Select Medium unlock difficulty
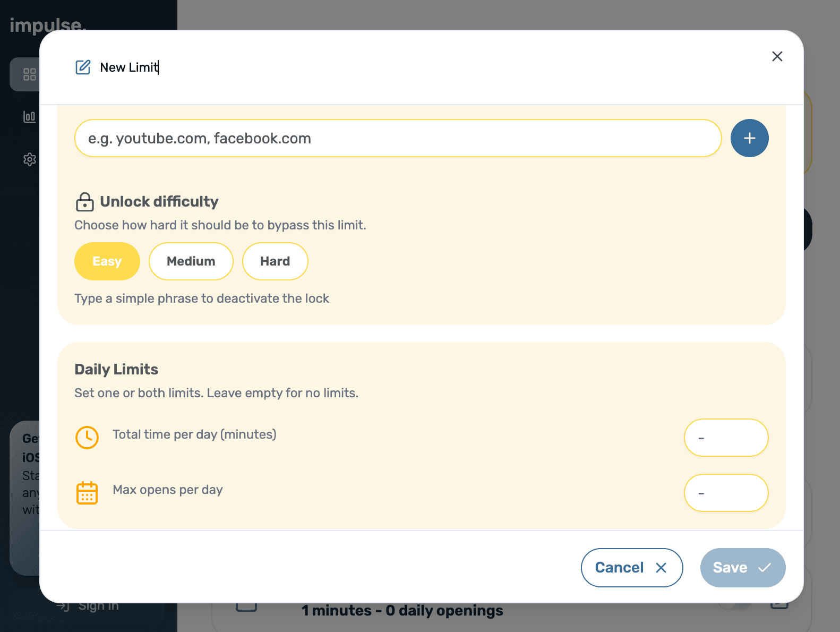The width and height of the screenshot is (840, 632). [191, 261]
